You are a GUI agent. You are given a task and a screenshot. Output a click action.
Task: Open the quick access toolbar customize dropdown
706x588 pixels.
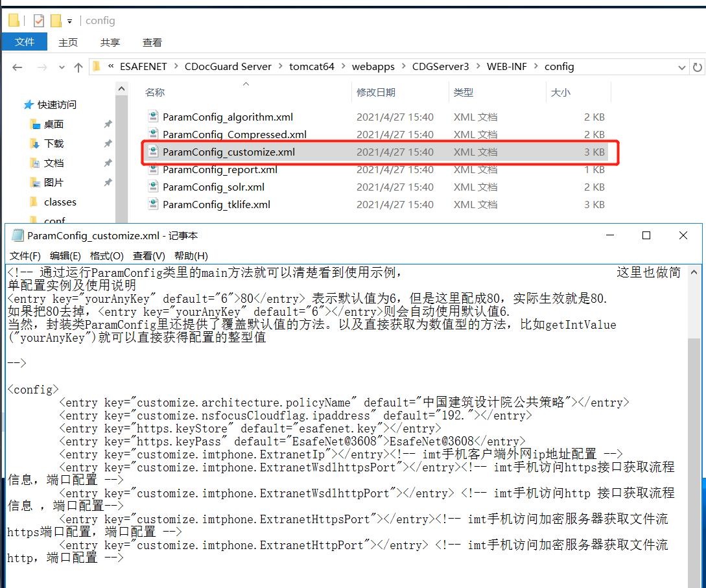[70, 21]
